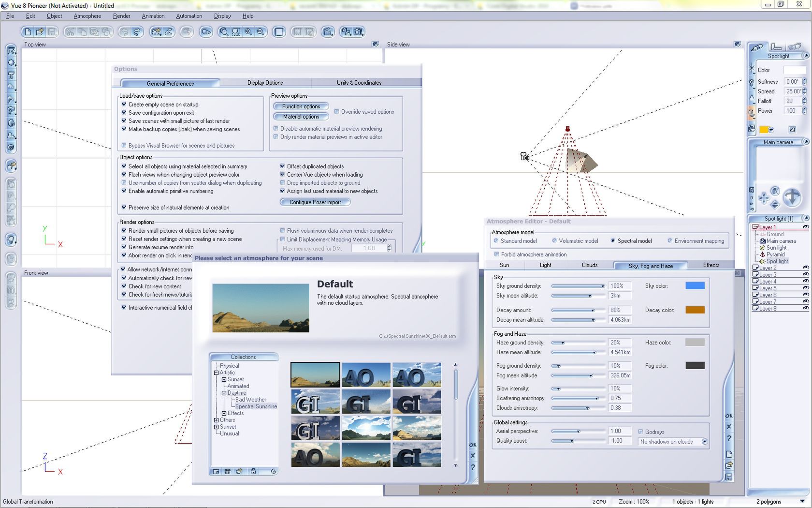Image resolution: width=812 pixels, height=508 pixels.
Task: Expand the Effects collection tree node
Action: point(224,413)
